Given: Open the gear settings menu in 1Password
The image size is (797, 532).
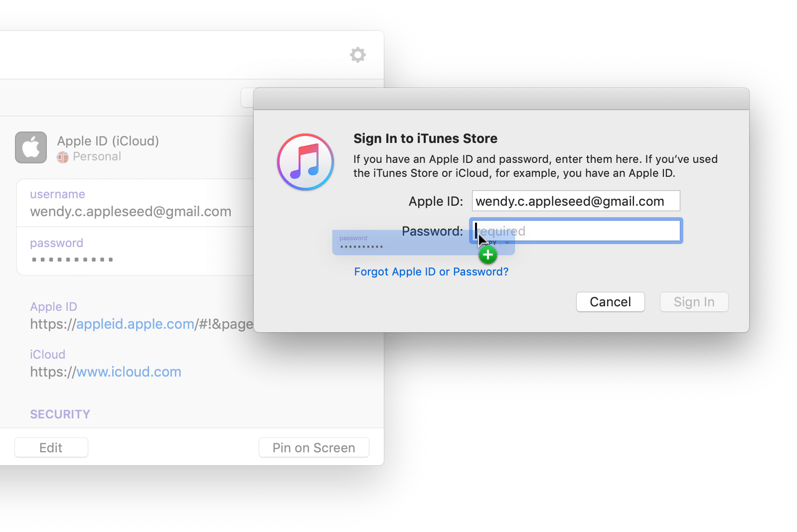Looking at the screenshot, I should click(358, 55).
